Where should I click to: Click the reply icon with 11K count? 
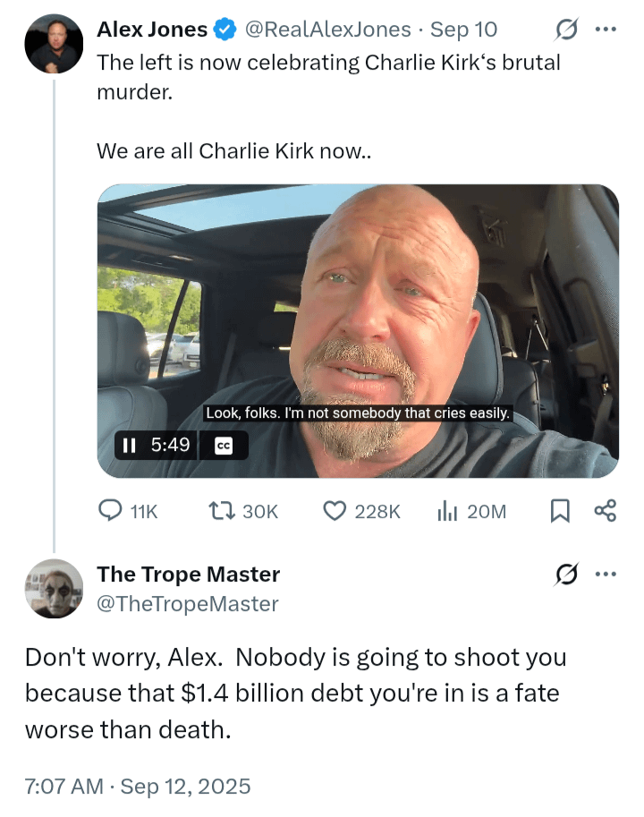[110, 511]
